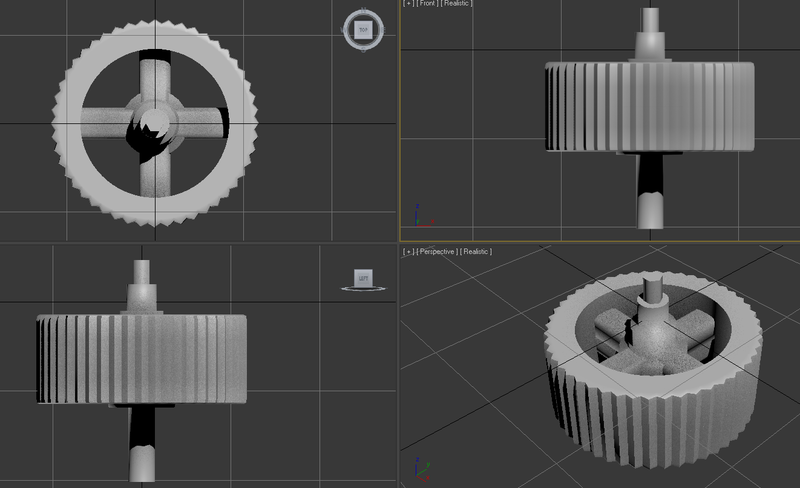Open the Realistic shading menu in Perspective viewport
Viewport: 800px width, 488px height.
pyautogui.click(x=476, y=252)
